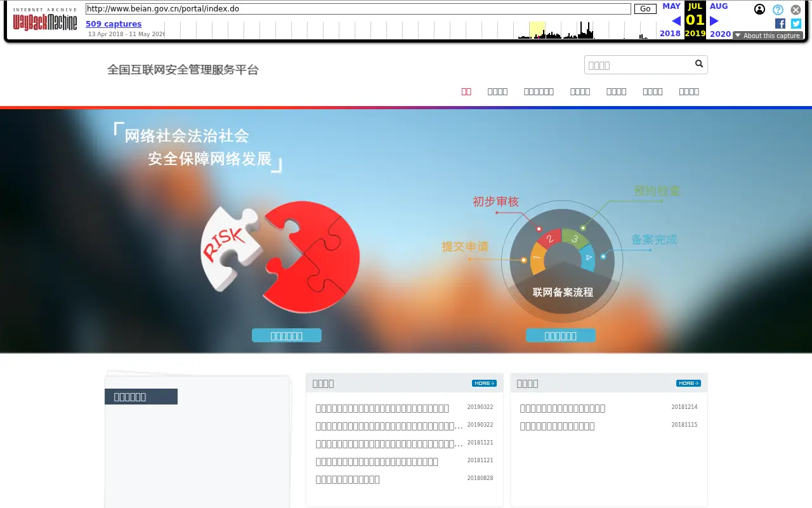Go to next capture with blue right arrow

click(x=714, y=21)
